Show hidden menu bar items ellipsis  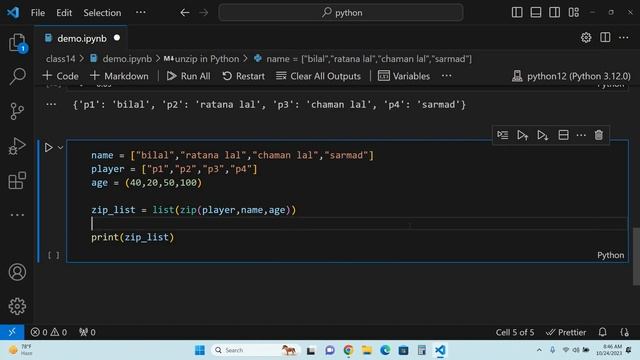click(141, 13)
